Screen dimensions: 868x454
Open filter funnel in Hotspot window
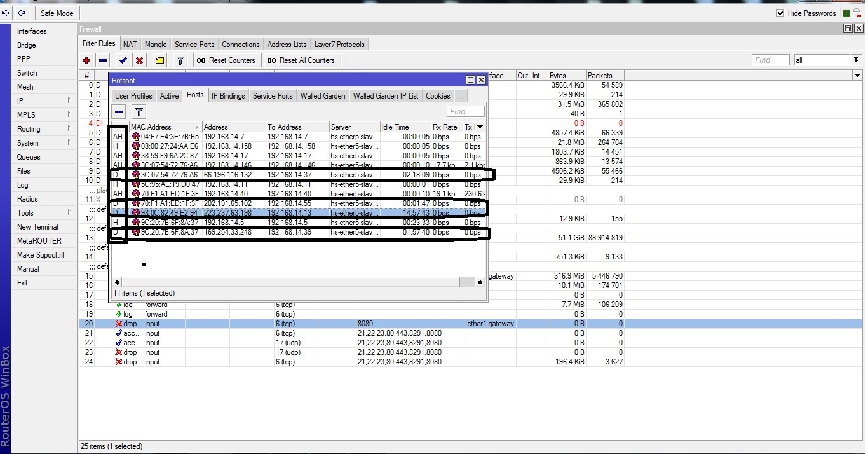139,112
